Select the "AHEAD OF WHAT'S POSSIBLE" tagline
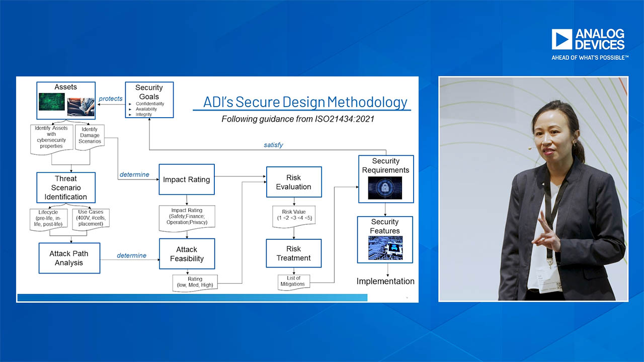 [x=590, y=57]
